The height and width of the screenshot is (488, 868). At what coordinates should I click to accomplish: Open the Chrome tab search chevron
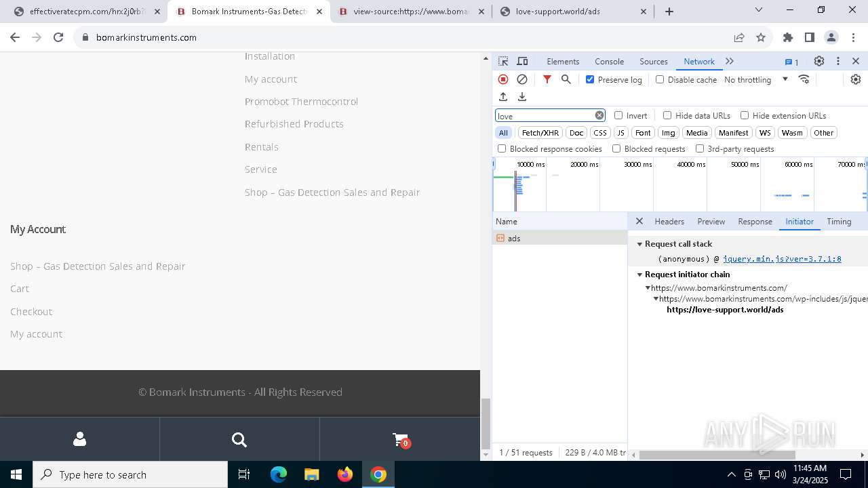coord(759,10)
